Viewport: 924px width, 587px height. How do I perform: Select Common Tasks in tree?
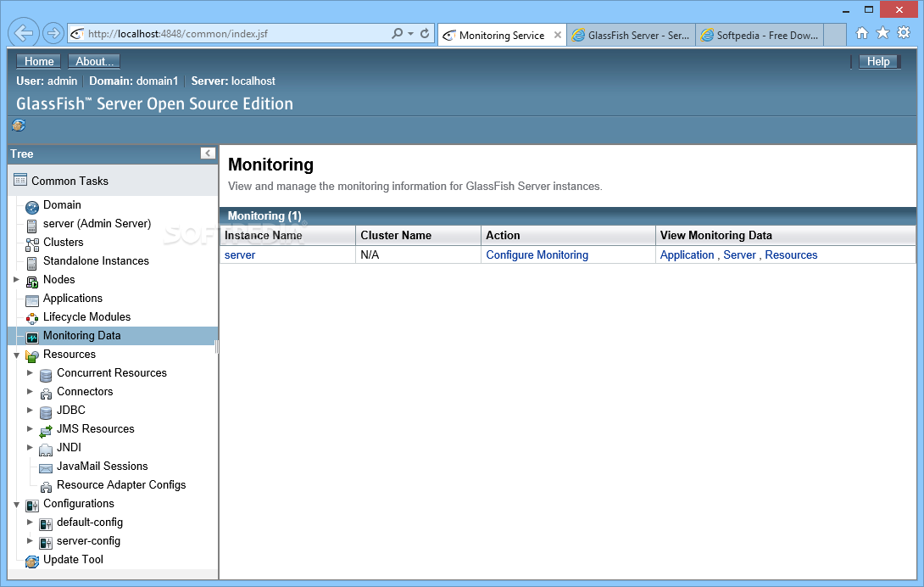pyautogui.click(x=70, y=182)
